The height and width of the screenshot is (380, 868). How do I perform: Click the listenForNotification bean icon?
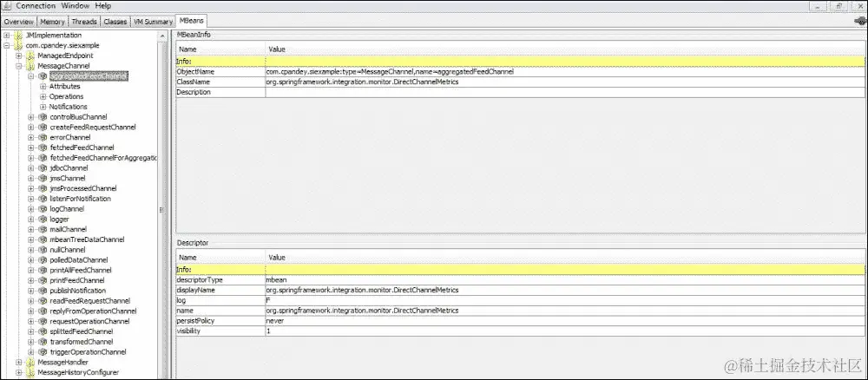[x=43, y=199]
